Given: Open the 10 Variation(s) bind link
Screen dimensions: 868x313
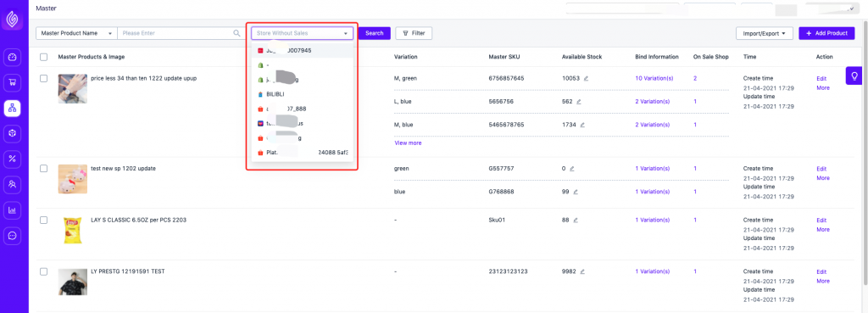Looking at the screenshot, I should (654, 78).
